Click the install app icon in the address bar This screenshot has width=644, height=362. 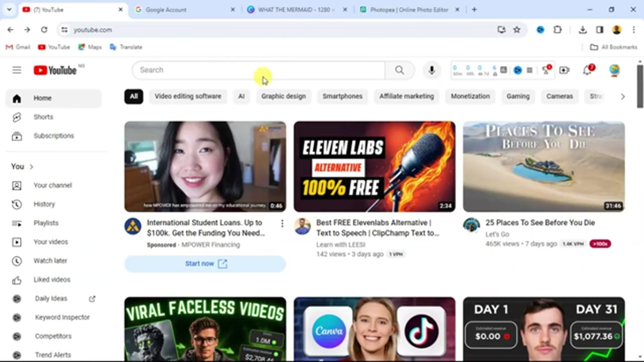501,30
